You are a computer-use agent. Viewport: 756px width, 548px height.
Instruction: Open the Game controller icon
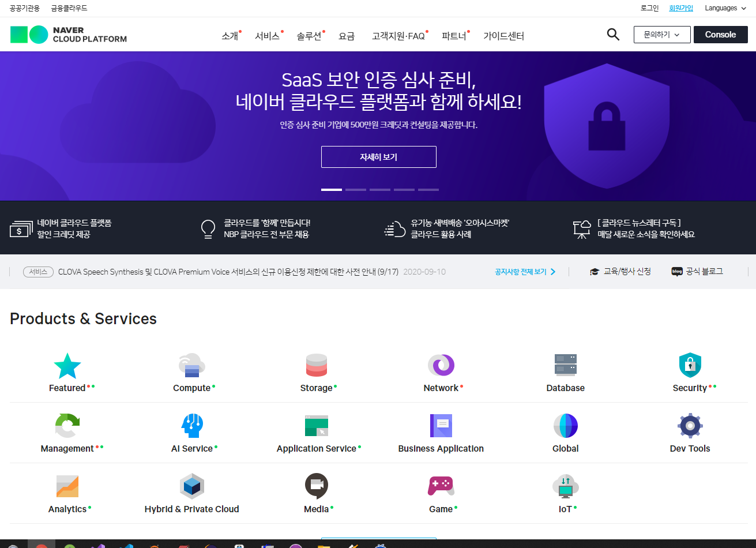pos(441,487)
